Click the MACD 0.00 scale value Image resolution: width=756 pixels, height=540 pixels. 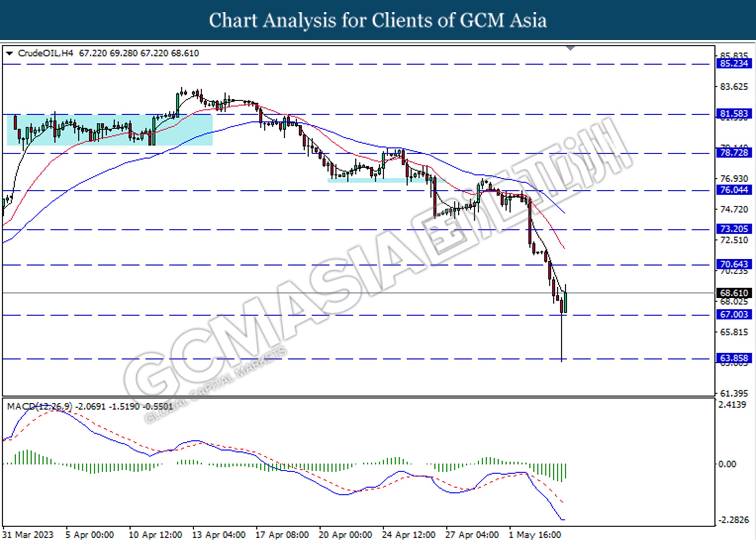727,464
